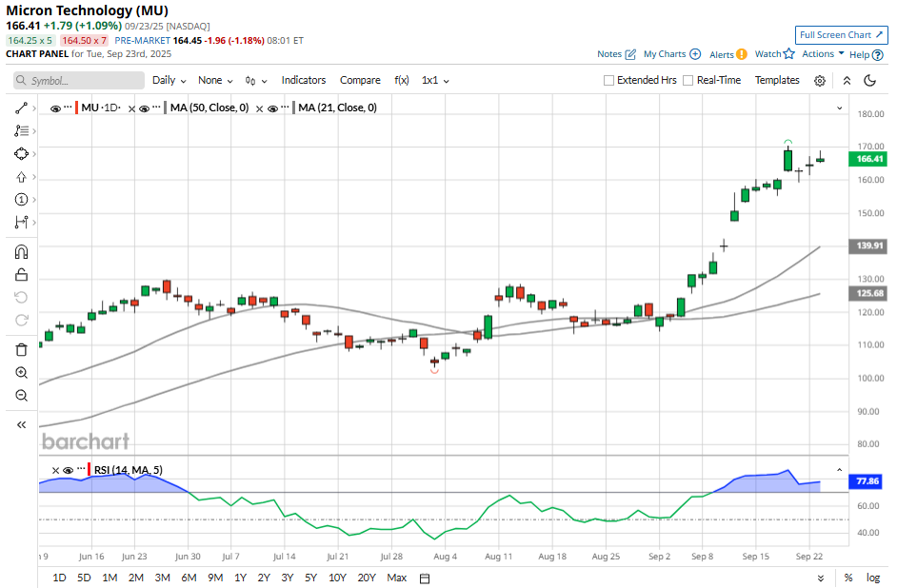Open Full Screen Chart
Viewport: 897px width, 588px height.
click(841, 35)
